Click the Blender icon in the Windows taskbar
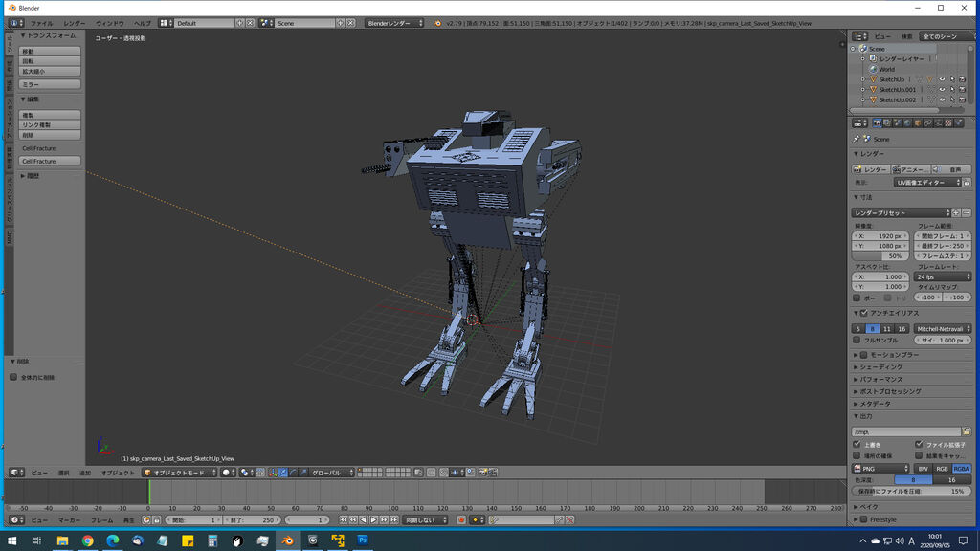 pyautogui.click(x=287, y=540)
